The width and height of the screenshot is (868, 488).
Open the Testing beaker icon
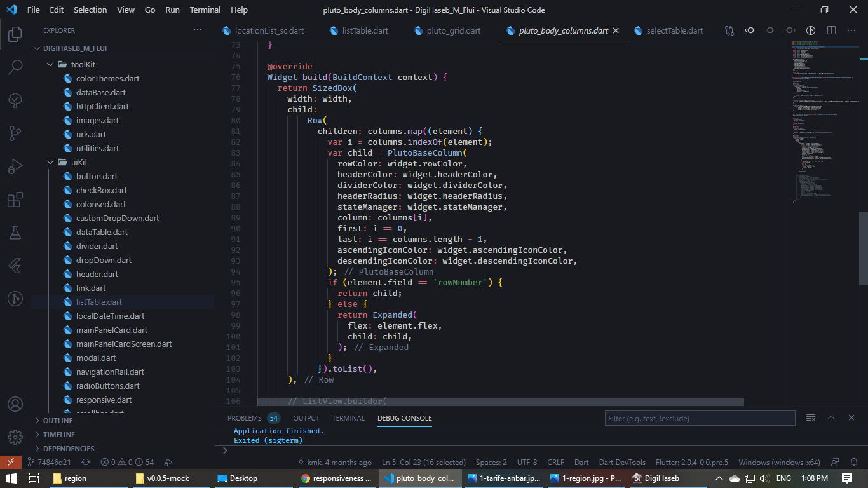(15, 233)
